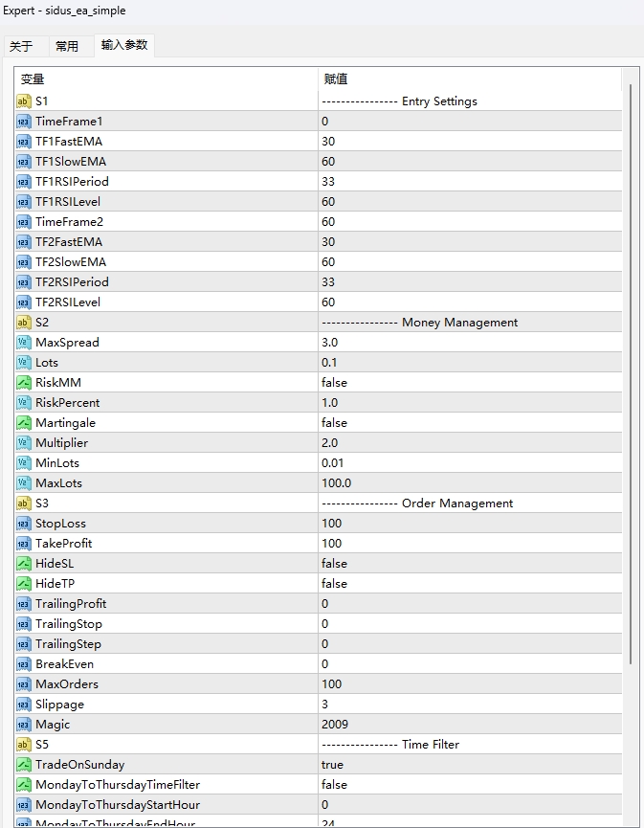The height and width of the screenshot is (828, 644).
Task: Click the string icon beside S1
Action: tap(23, 101)
